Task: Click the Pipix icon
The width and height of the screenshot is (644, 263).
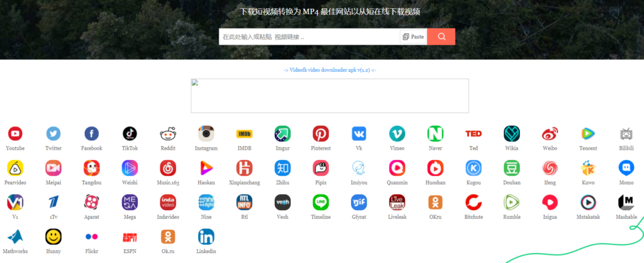Action: pos(321,168)
